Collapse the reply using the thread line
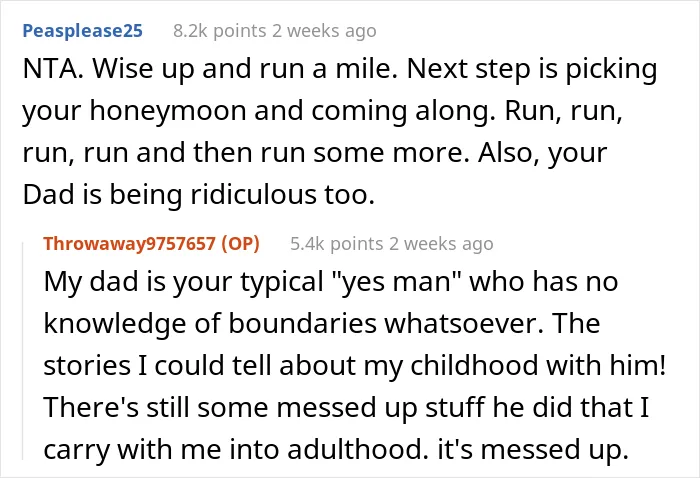The height and width of the screenshot is (478, 700). 23,350
